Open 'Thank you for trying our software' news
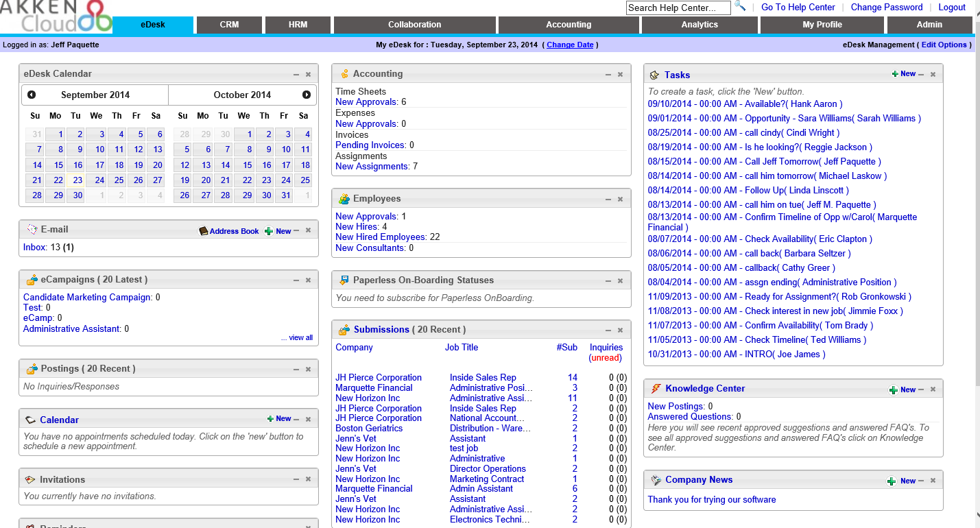The width and height of the screenshot is (980, 528). 712,500
